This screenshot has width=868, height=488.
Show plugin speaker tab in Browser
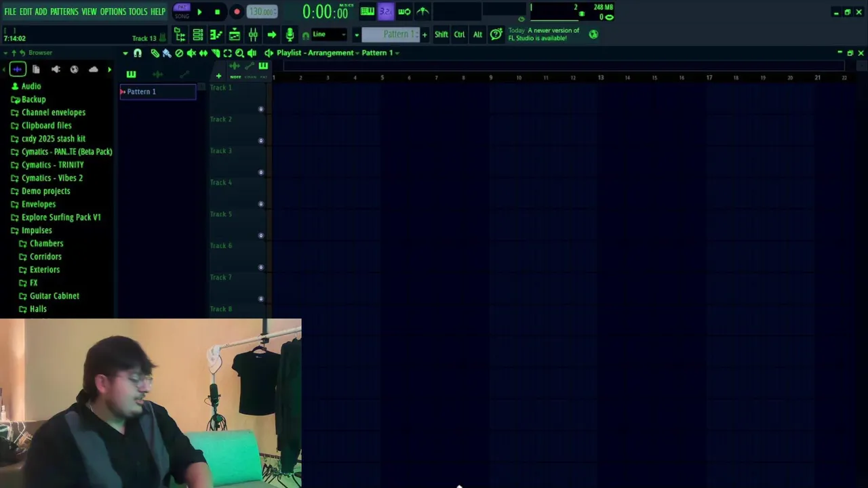56,69
